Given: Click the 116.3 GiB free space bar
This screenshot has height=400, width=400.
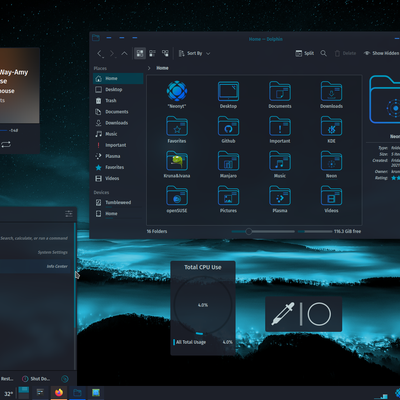Looking at the screenshot, I should 315,231.
